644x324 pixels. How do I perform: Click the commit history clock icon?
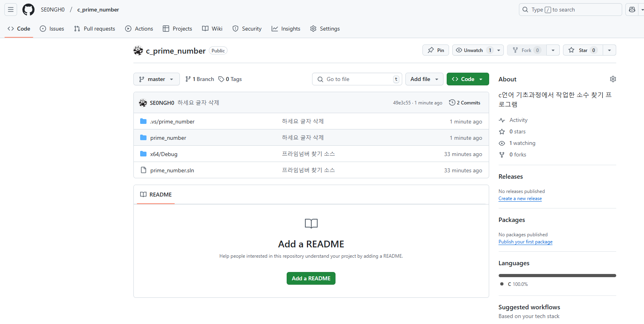pyautogui.click(x=452, y=102)
